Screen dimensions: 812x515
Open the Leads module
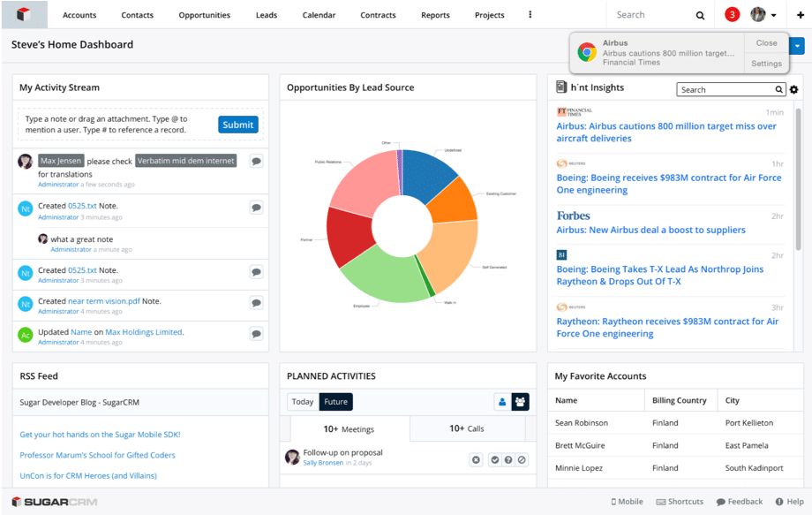pyautogui.click(x=267, y=15)
